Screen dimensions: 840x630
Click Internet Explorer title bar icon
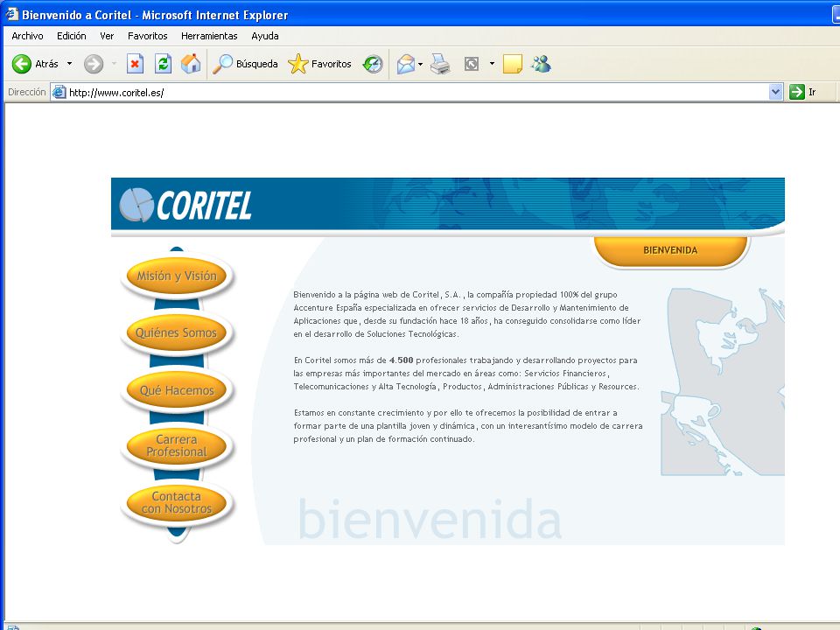tap(11, 14)
